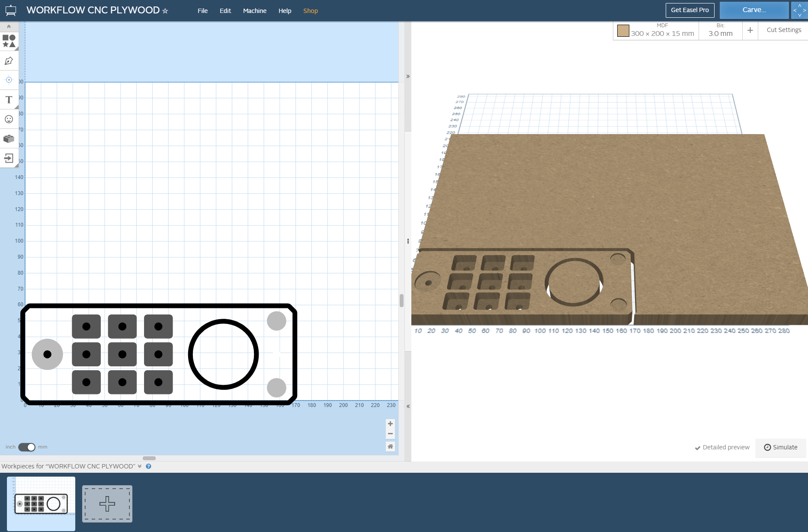The image size is (808, 532).
Task: Open the Text tool
Action: [x=9, y=99]
